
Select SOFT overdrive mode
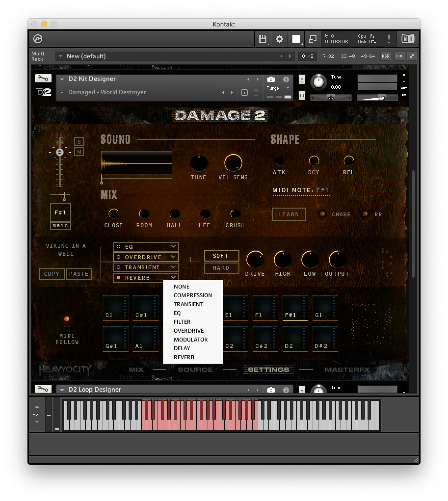click(221, 256)
